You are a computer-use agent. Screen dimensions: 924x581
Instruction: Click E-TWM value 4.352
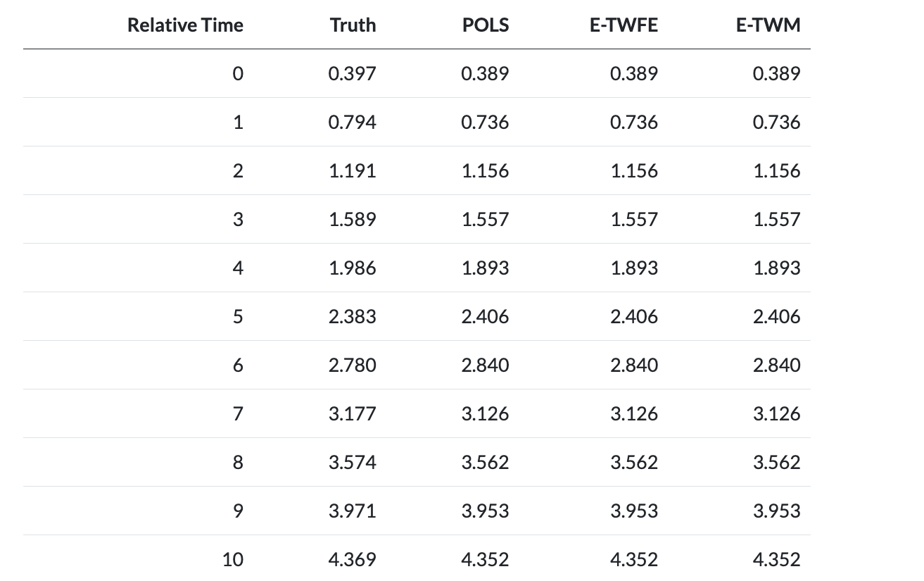[776, 560]
